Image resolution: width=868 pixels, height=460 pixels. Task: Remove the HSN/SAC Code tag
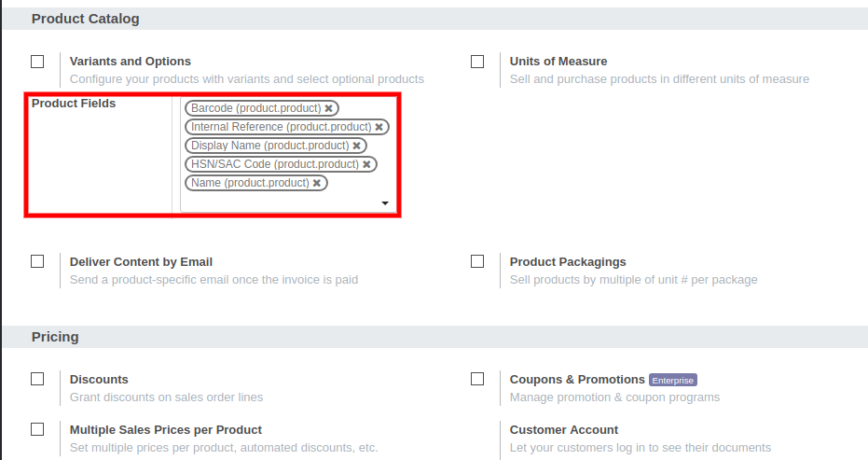coord(366,164)
